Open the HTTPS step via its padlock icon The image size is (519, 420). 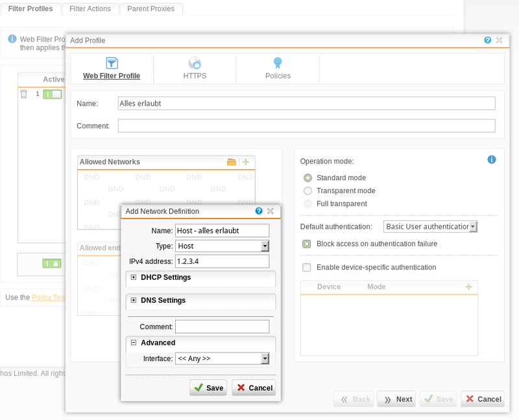click(x=195, y=64)
